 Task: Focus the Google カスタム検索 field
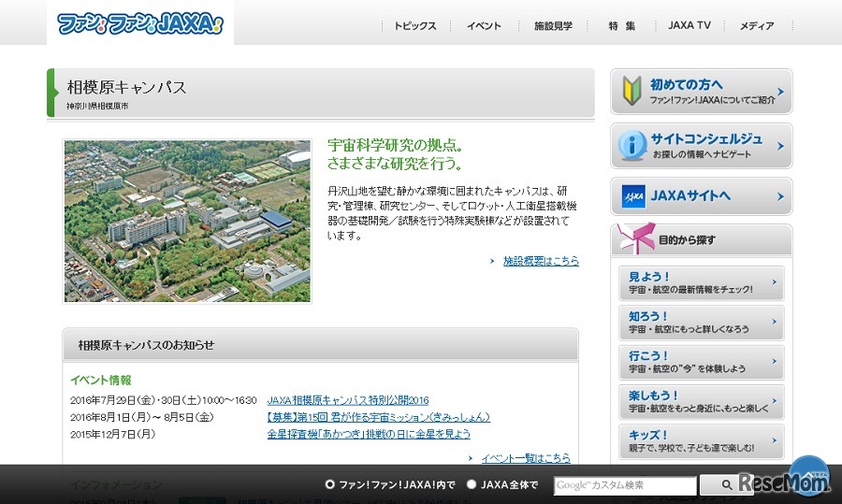tap(625, 485)
